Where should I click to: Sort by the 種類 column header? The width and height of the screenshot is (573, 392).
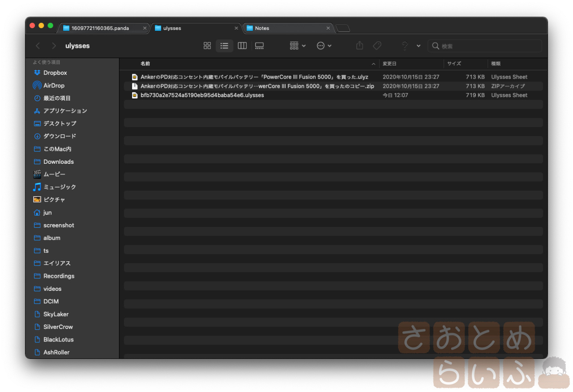496,64
